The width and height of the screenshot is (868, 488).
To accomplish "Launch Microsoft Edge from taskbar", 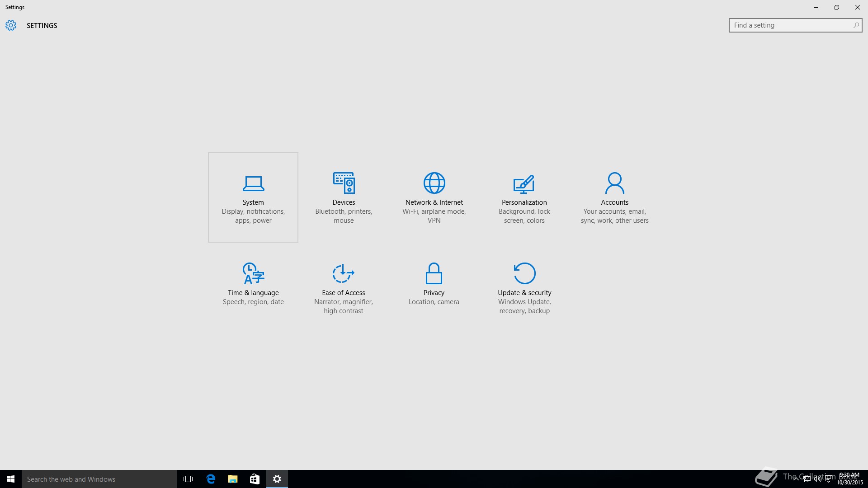I will (x=211, y=479).
